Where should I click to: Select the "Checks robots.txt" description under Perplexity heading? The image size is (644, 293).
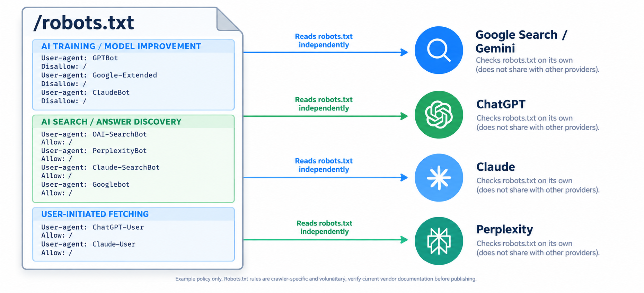(538, 248)
